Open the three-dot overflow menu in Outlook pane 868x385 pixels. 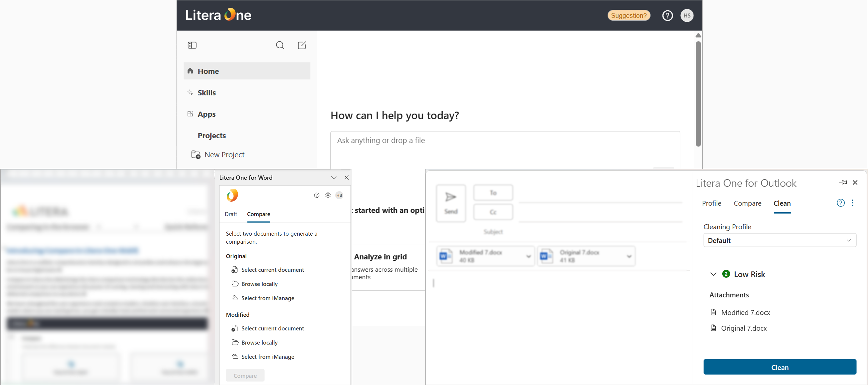pos(853,203)
